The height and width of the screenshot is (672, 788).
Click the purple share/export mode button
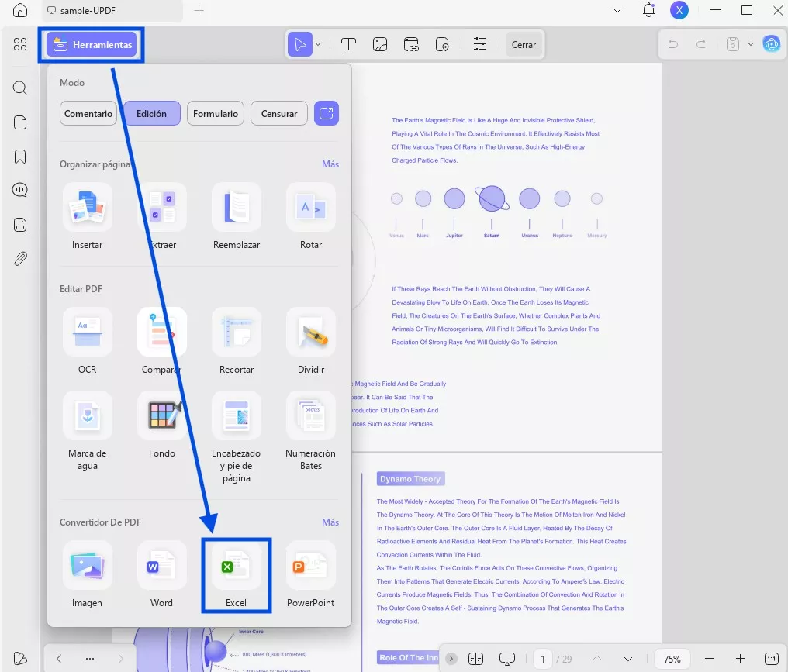pos(327,113)
